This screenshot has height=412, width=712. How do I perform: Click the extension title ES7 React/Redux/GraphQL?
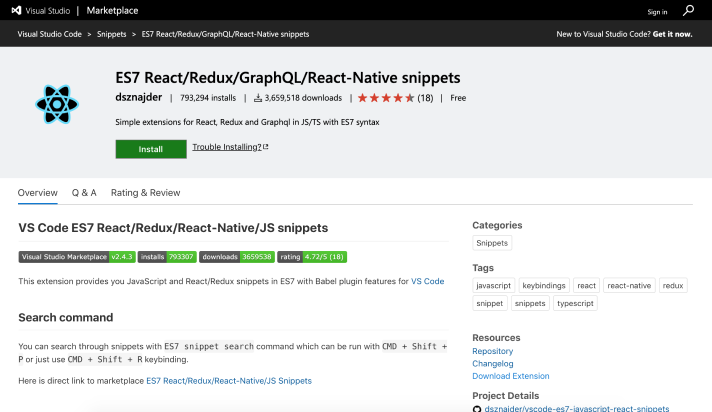(288, 78)
